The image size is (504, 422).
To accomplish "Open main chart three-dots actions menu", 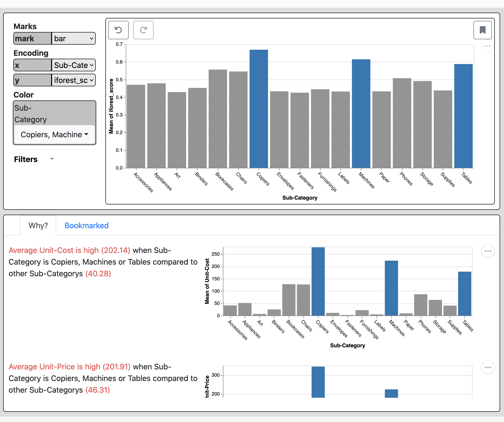I will 487,46.
